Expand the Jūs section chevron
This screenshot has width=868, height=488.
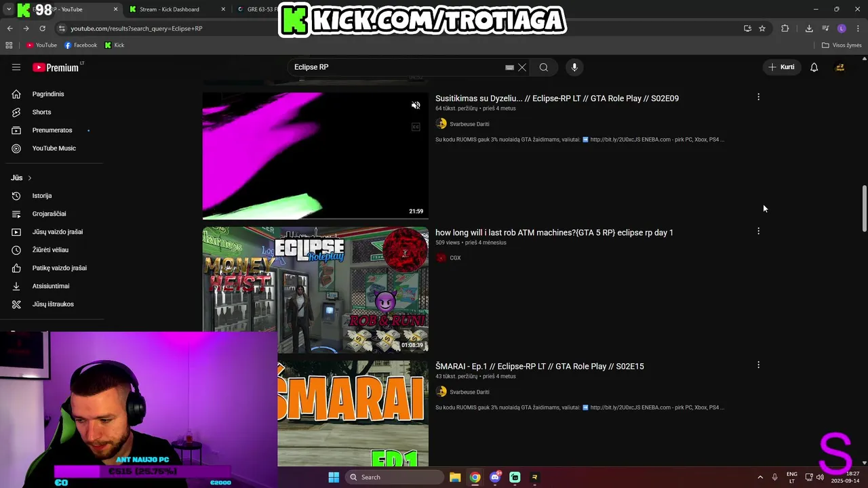coord(29,178)
